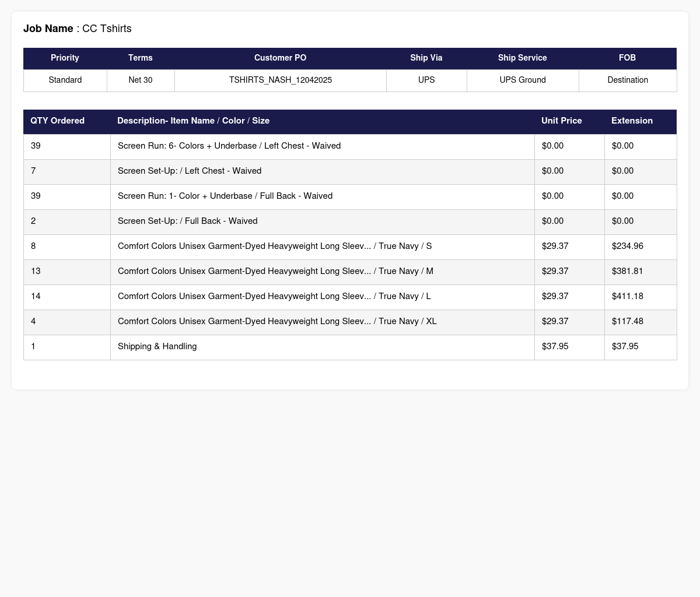Select the TSHIRTS_NASH_12042025 PO cell

coord(281,80)
